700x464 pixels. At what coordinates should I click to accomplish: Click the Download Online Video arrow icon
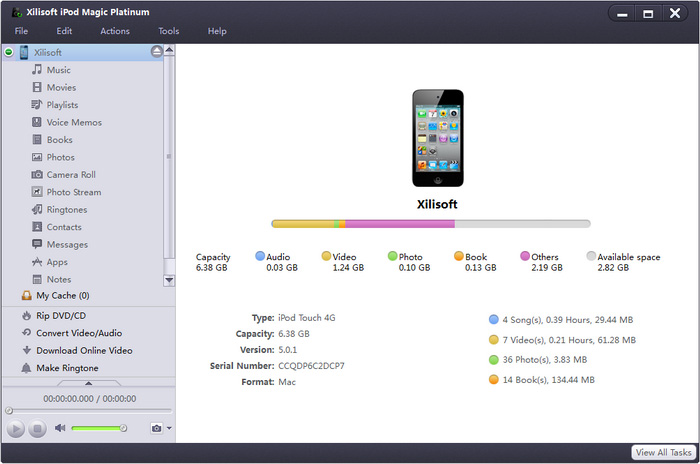27,350
